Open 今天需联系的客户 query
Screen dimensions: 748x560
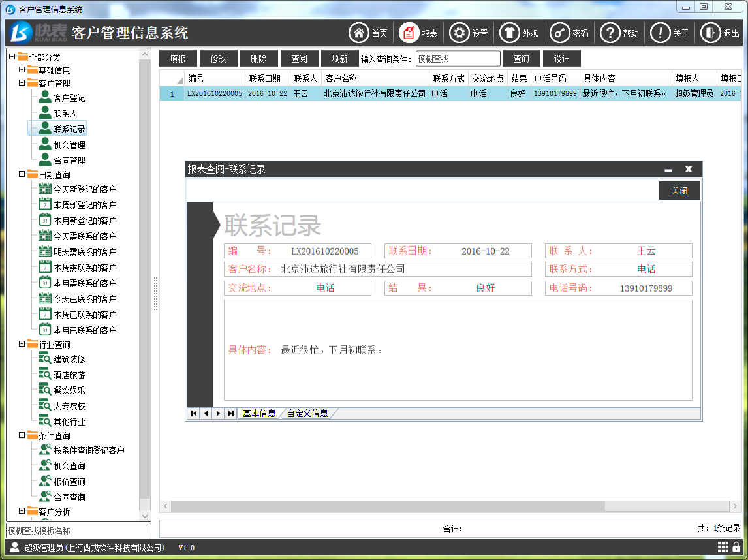(85, 236)
